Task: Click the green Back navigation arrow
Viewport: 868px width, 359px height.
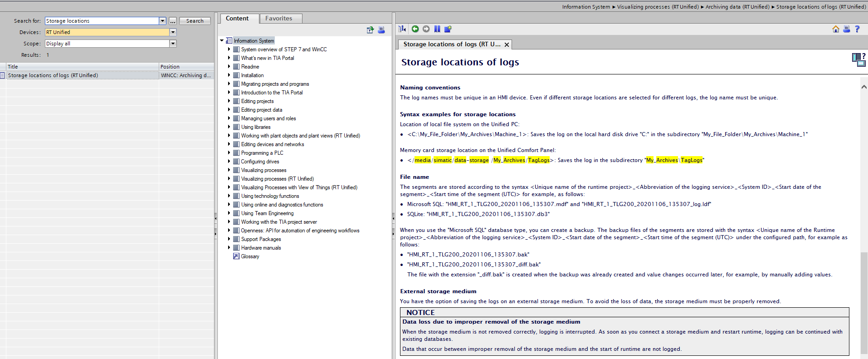Action: [x=415, y=29]
